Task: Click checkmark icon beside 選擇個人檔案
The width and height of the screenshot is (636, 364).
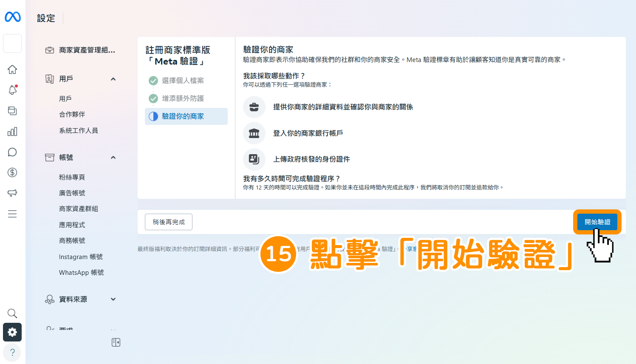Action: pyautogui.click(x=153, y=81)
